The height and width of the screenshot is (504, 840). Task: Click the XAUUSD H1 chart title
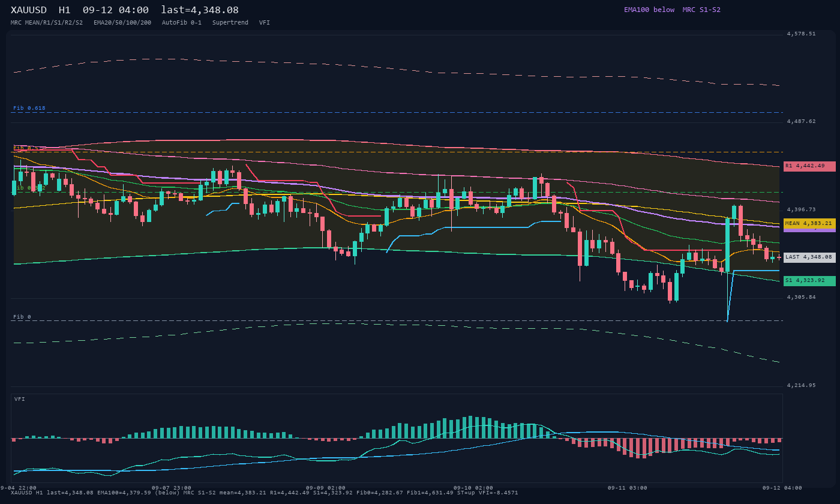tap(125, 10)
